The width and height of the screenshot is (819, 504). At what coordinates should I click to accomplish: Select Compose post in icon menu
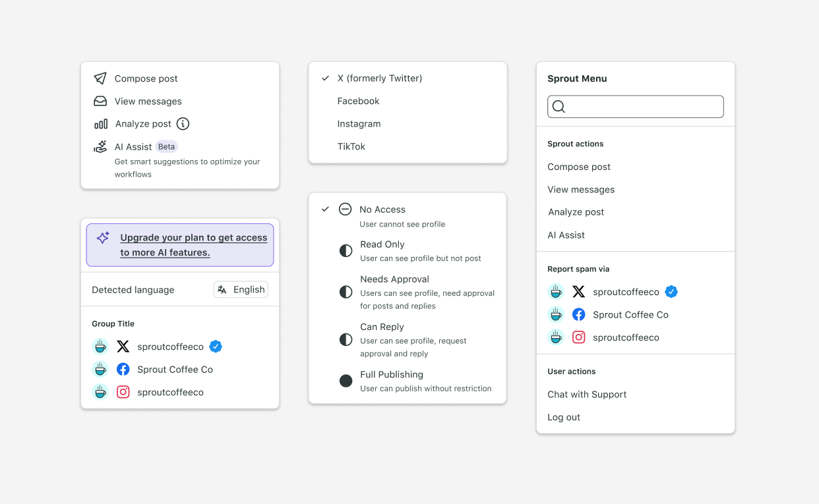pyautogui.click(x=180, y=78)
